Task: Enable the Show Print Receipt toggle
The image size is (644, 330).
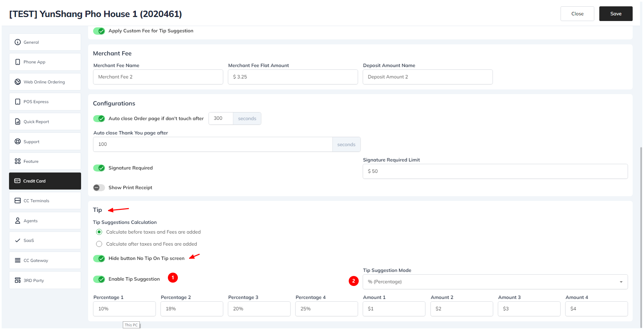Action: click(99, 188)
